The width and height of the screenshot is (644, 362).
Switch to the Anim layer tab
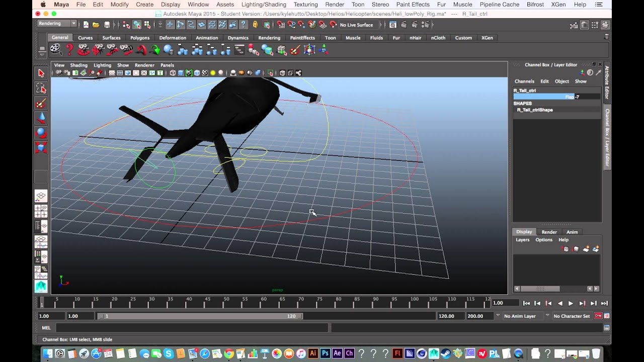[x=572, y=232]
